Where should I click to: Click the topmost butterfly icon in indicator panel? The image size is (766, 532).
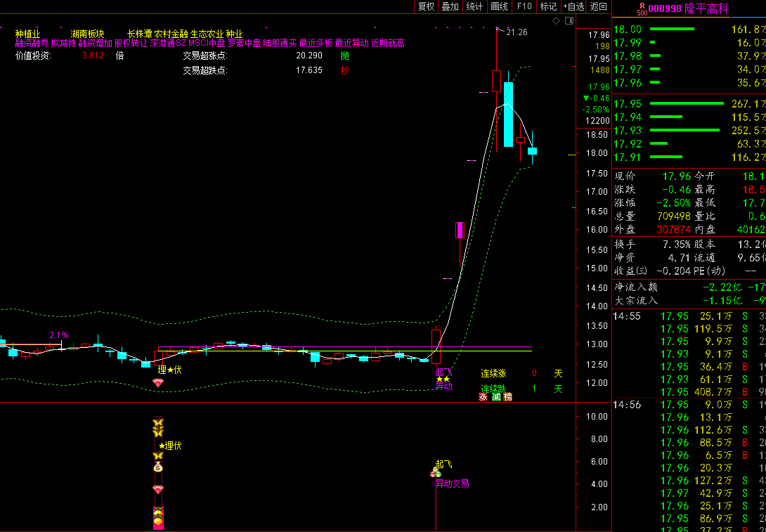(158, 422)
